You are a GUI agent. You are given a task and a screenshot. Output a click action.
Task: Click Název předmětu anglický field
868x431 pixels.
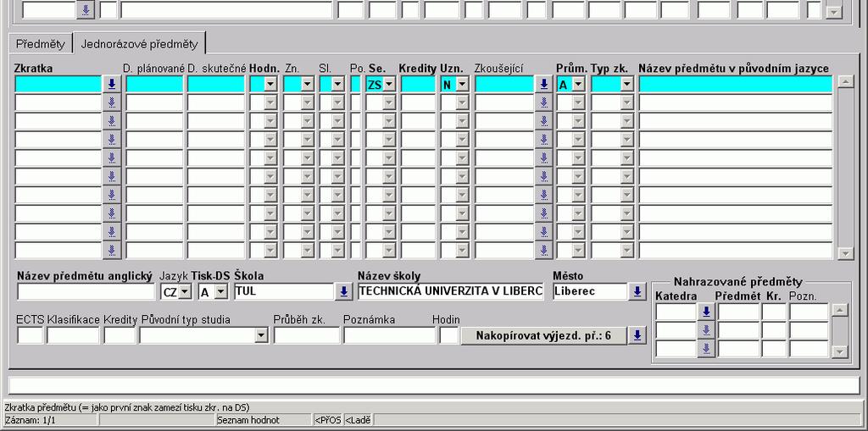pyautogui.click(x=86, y=291)
